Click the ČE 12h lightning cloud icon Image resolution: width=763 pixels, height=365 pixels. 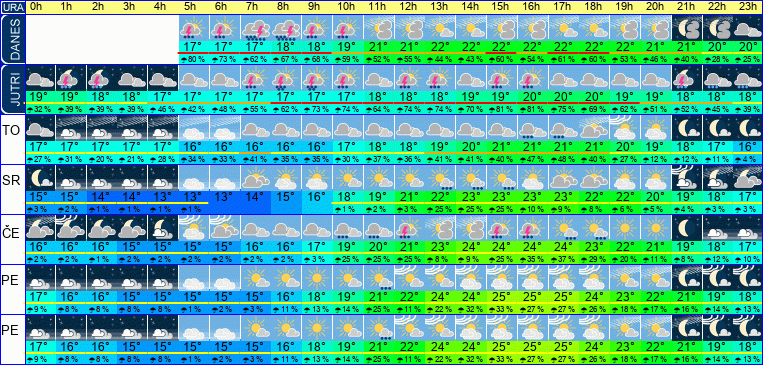pyautogui.click(x=410, y=228)
